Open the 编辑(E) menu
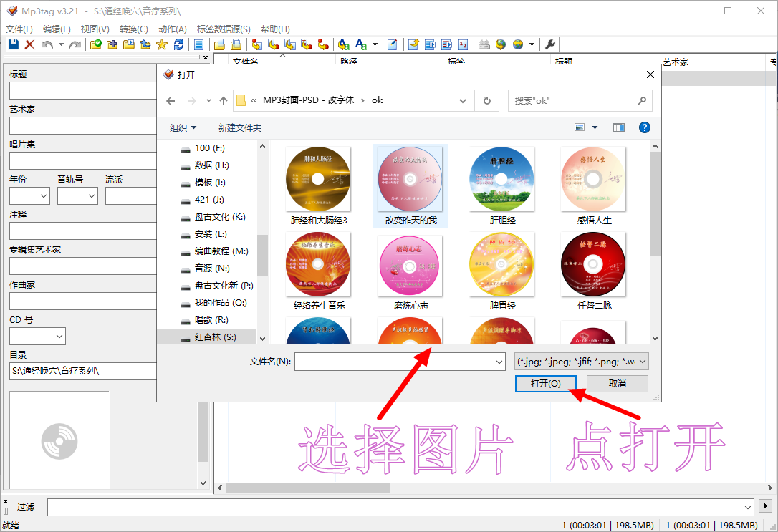Screen dimensions: 778x532 [x=57, y=29]
